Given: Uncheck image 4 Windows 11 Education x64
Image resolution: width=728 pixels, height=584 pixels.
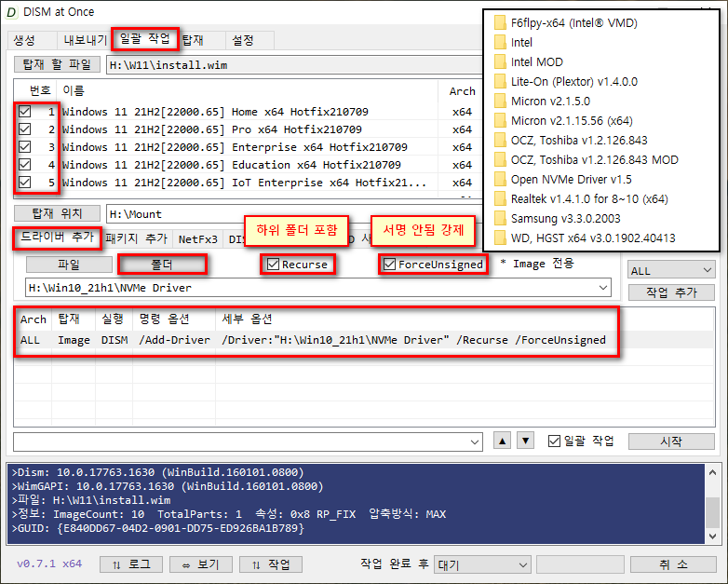Looking at the screenshot, I should [x=24, y=165].
